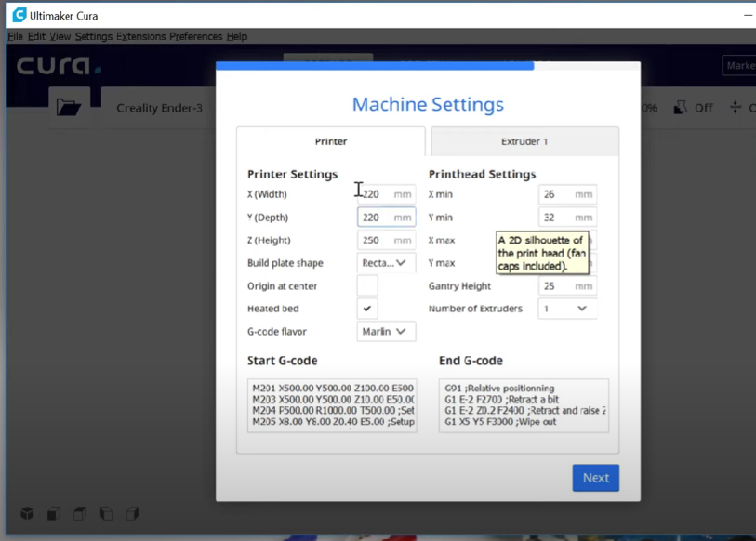Expand the Build plate shape dropdown
The width and height of the screenshot is (756, 541).
point(386,263)
